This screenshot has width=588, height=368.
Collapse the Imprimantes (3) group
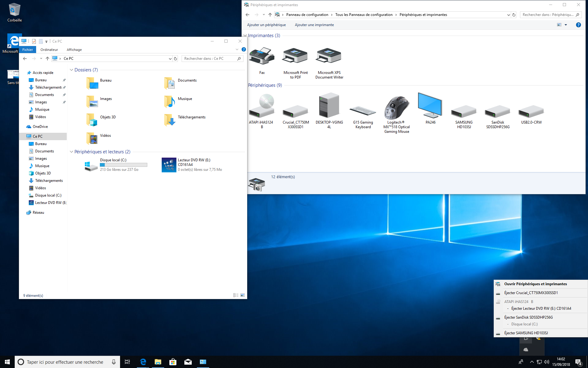[x=245, y=36]
